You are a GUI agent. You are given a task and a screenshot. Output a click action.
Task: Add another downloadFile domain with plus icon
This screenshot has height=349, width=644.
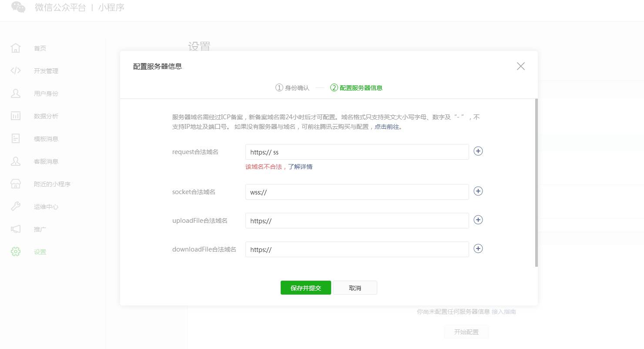pos(478,248)
